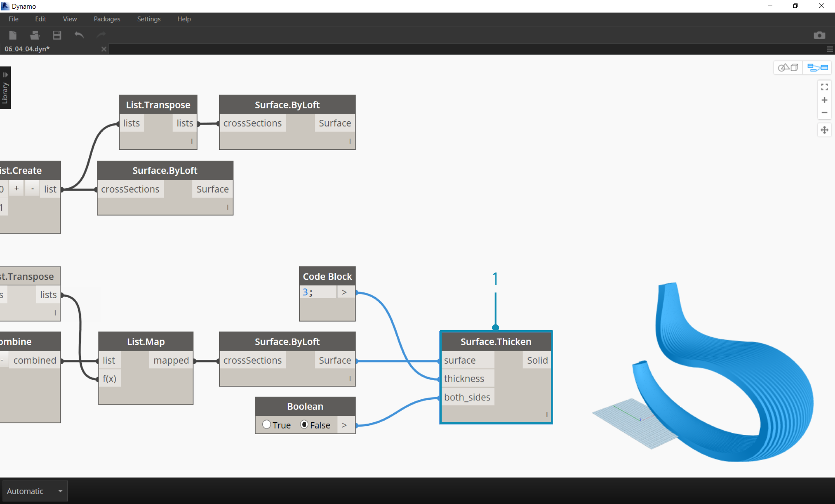Click the lists input port on top List.Transpose

coord(132,123)
